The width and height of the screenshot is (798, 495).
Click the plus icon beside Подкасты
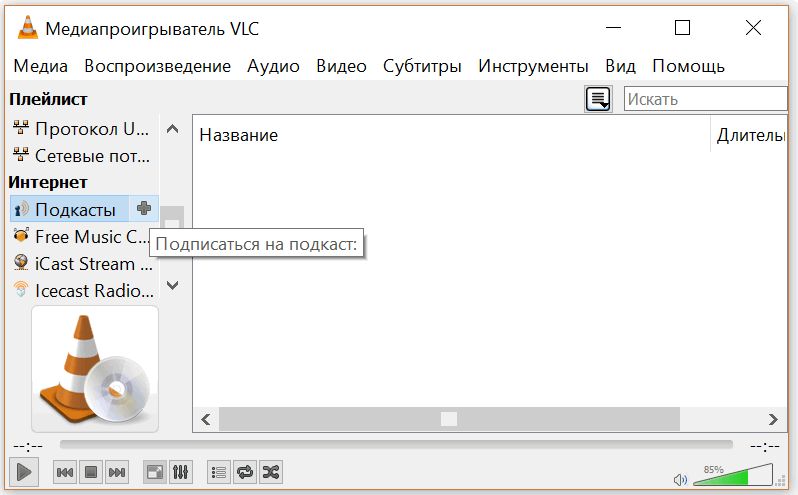click(x=144, y=208)
